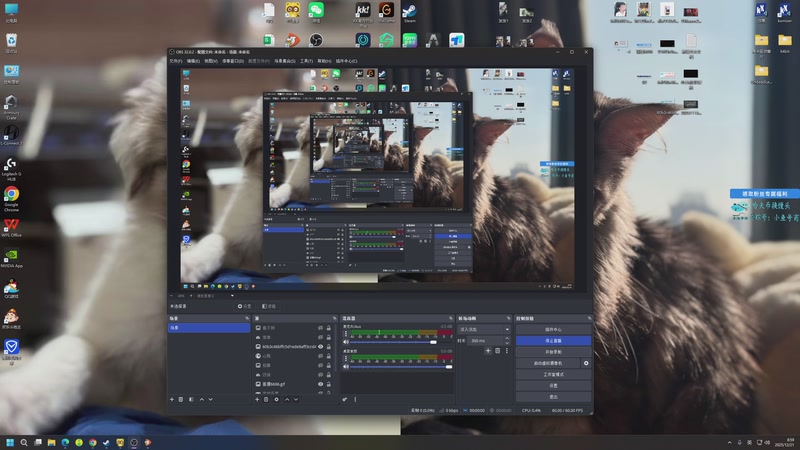Move selected source up with arrow icon
The height and width of the screenshot is (450, 800).
coord(287,399)
